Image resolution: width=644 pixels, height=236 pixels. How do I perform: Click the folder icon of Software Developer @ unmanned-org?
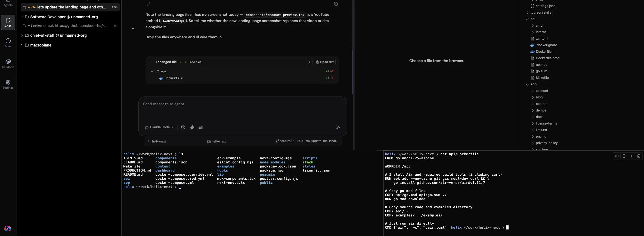27,17
